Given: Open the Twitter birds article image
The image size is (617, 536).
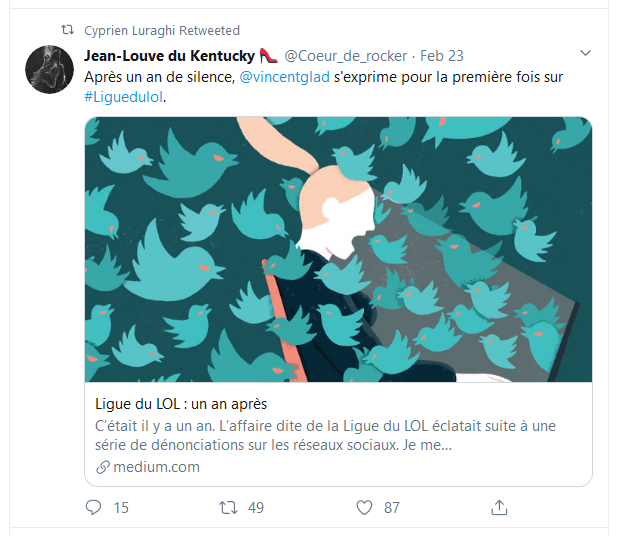Looking at the screenshot, I should pyautogui.click(x=338, y=249).
